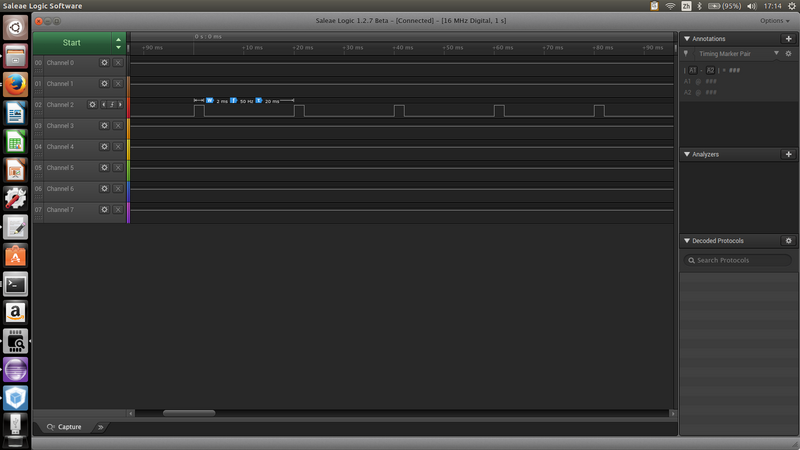
Task: Remove Channel 6 with its X button
Action: tap(118, 189)
